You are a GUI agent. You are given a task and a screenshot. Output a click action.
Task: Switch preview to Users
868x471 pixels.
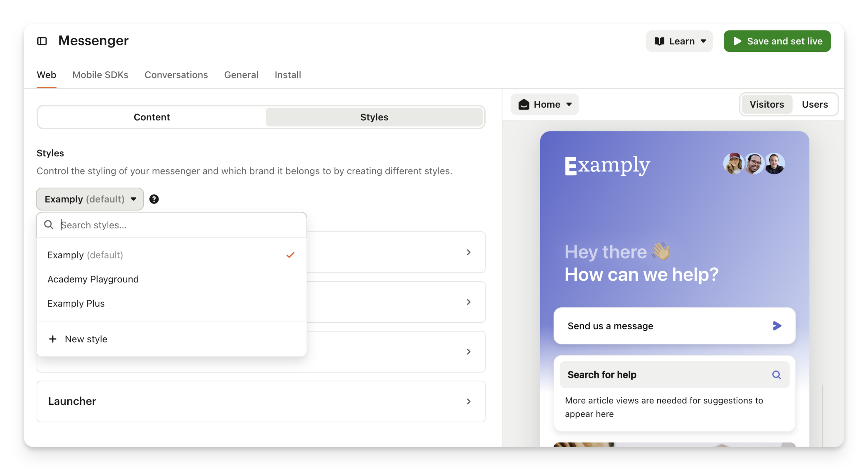(814, 104)
